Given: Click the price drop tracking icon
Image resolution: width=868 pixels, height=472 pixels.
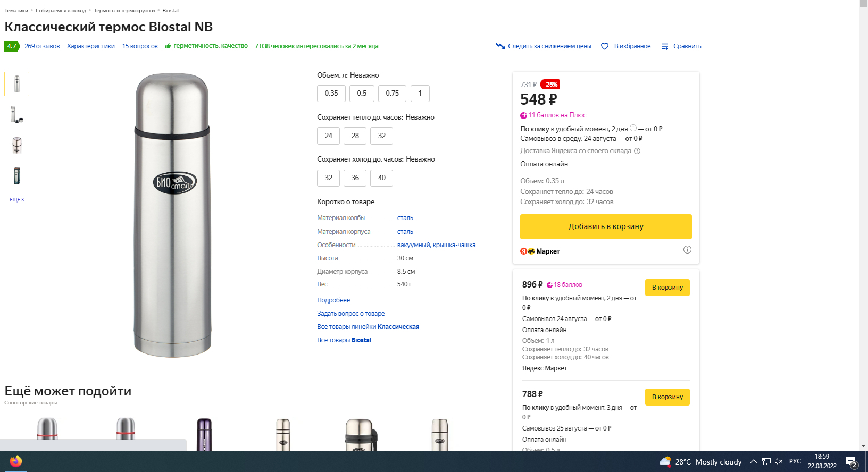Looking at the screenshot, I should (500, 46).
